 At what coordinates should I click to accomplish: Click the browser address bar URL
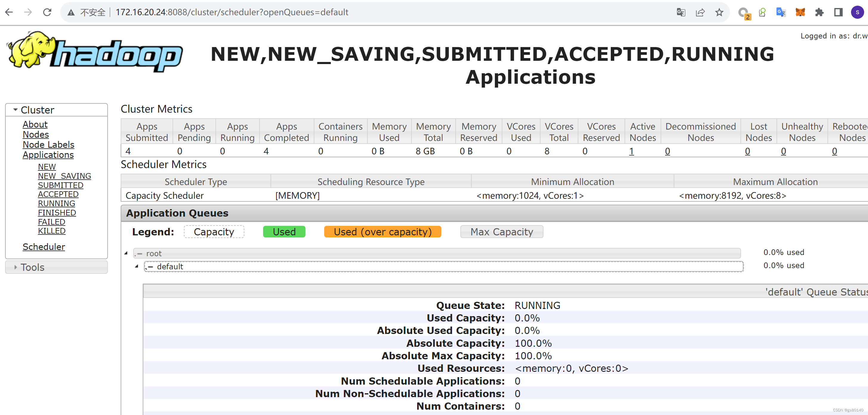pyautogui.click(x=232, y=13)
